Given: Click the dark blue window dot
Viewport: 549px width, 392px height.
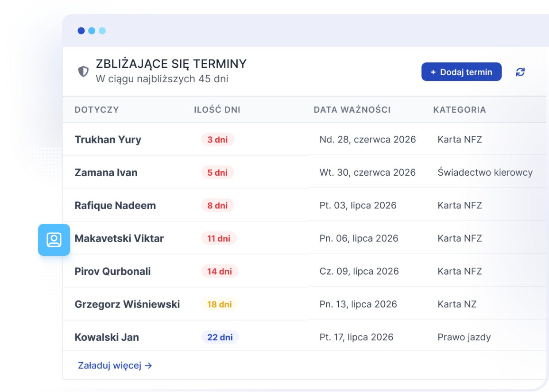Looking at the screenshot, I should coord(81,31).
